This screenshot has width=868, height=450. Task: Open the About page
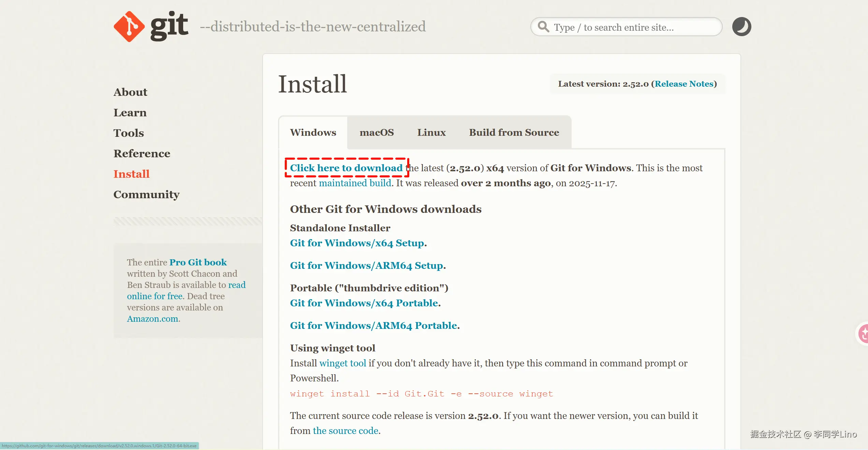pyautogui.click(x=130, y=92)
